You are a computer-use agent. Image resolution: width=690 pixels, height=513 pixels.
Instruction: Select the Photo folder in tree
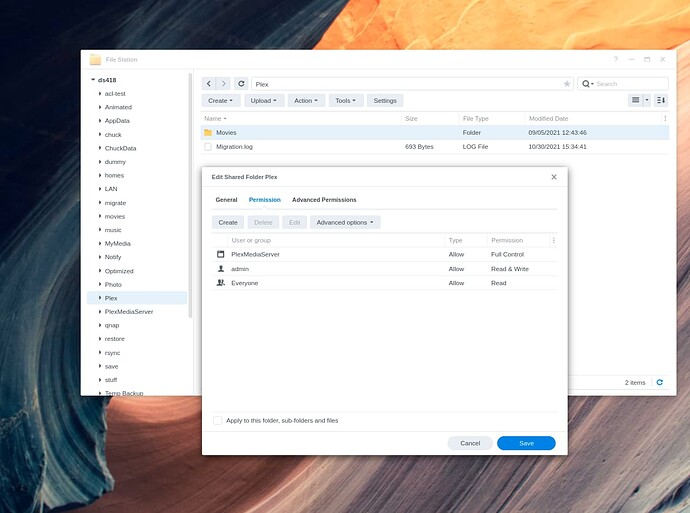tap(113, 285)
